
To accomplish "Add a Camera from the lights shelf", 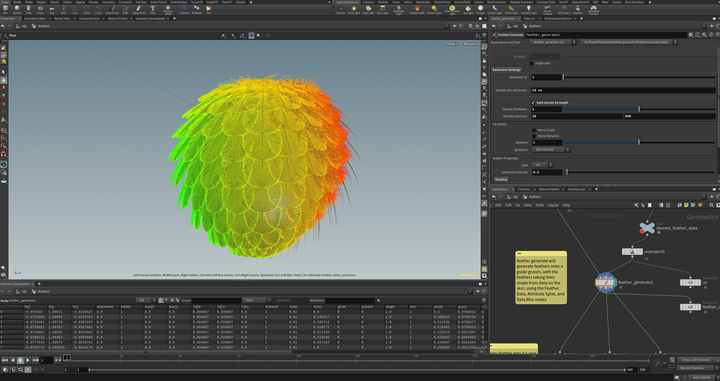I will coord(340,10).
